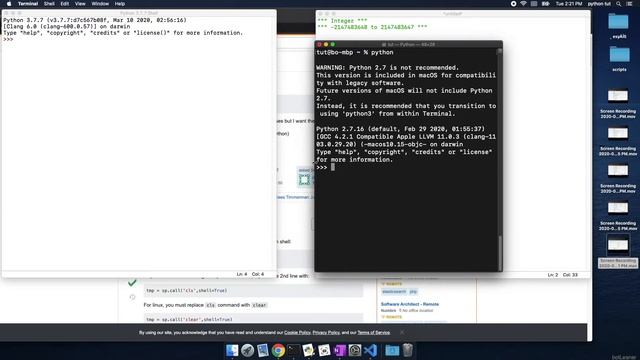Viewport: 640px width, 360px height.
Task: Open Google Chrome from the Dock
Action: coord(278,350)
